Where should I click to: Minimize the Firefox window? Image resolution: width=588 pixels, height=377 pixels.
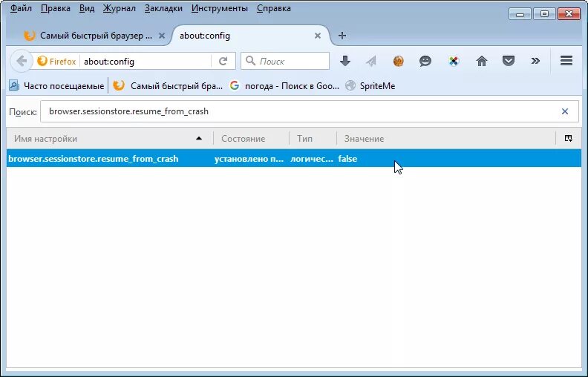pyautogui.click(x=520, y=14)
